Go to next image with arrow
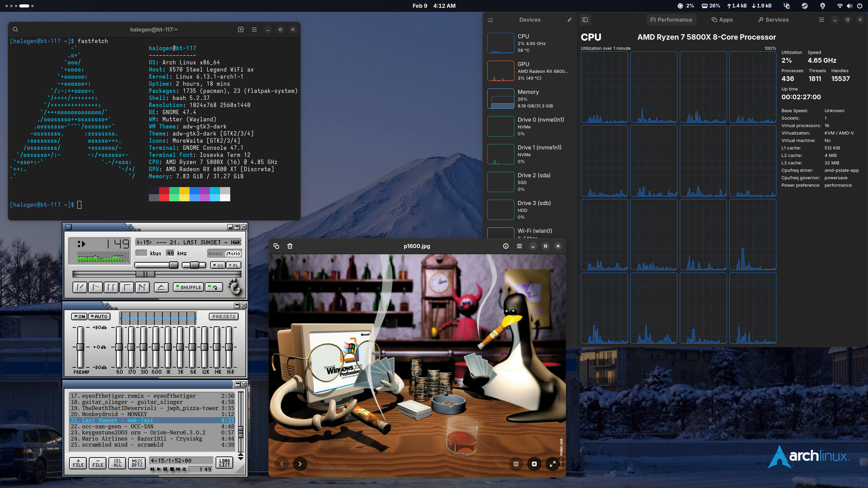The width and height of the screenshot is (868, 488). click(300, 464)
